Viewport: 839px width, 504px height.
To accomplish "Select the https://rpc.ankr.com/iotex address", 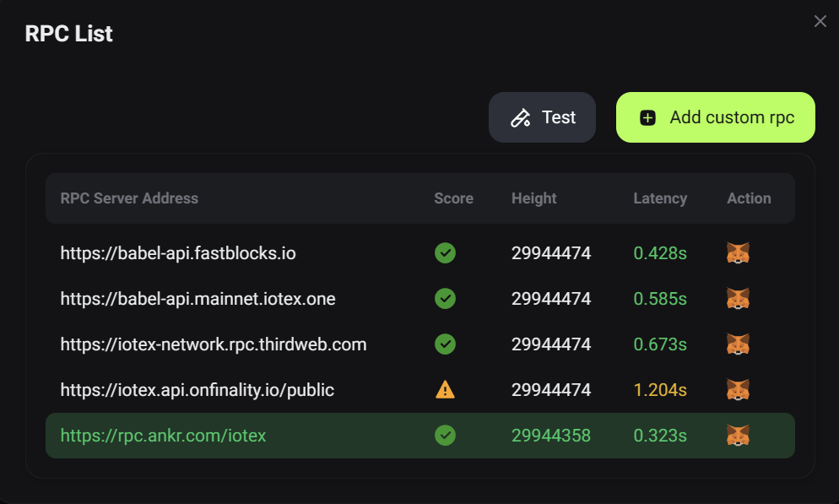I will click(163, 436).
